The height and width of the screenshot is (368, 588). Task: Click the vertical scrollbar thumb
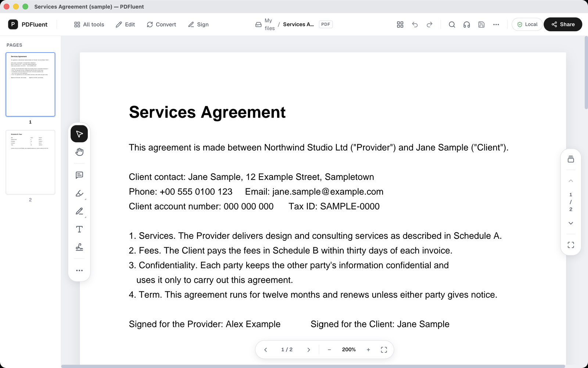click(x=586, y=72)
